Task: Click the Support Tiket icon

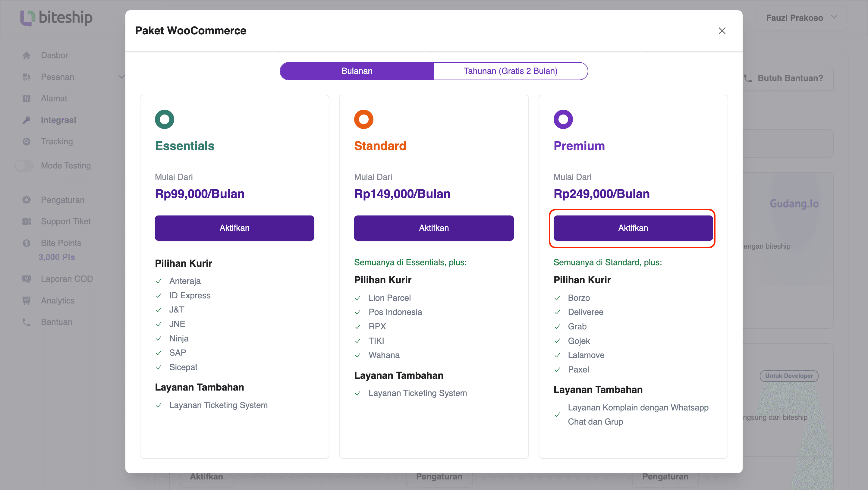Action: (27, 221)
